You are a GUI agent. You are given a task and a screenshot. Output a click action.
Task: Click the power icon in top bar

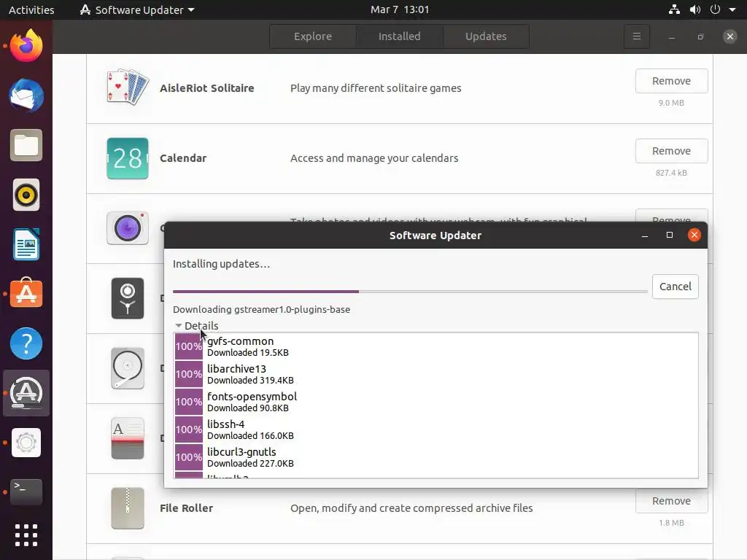pyautogui.click(x=715, y=9)
